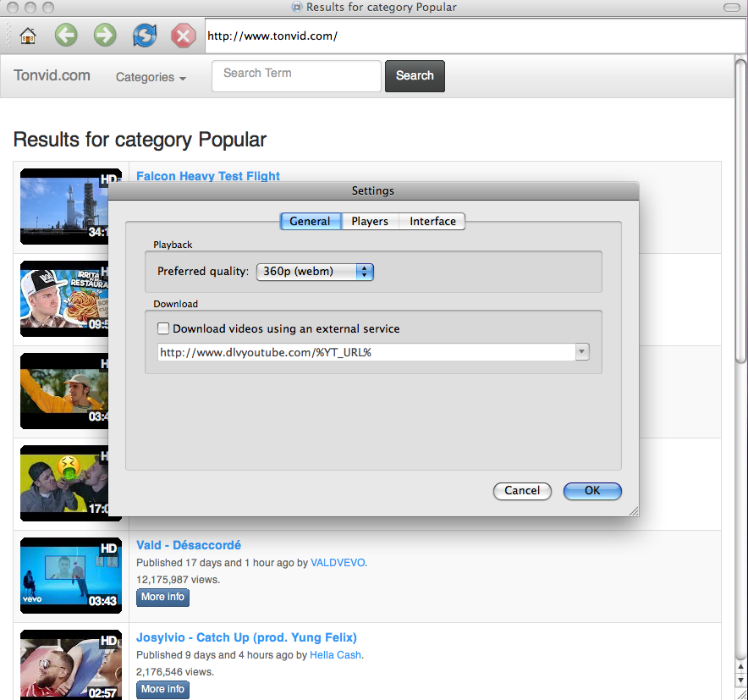This screenshot has height=700, width=748.
Task: Confirm settings with the OK button
Action: [x=592, y=491]
